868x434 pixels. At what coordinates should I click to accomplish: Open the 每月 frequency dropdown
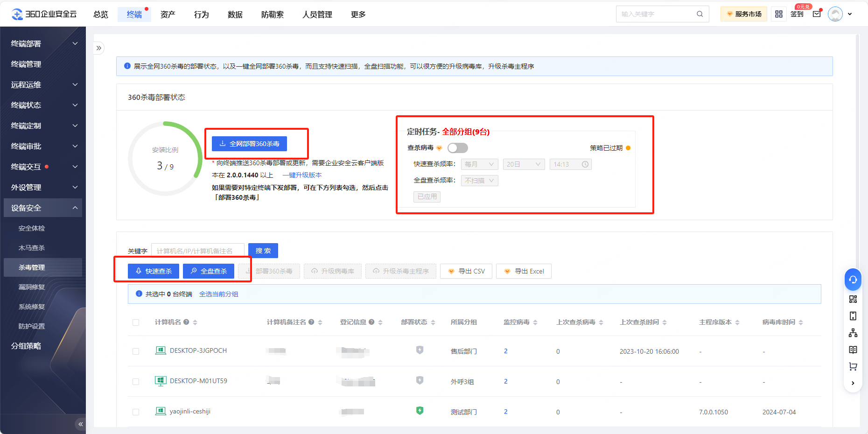pyautogui.click(x=479, y=164)
